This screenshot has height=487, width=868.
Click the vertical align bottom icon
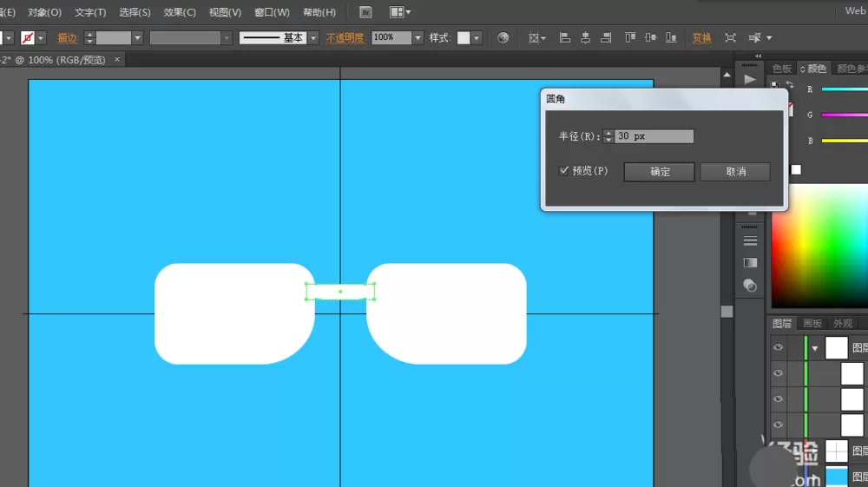(671, 37)
